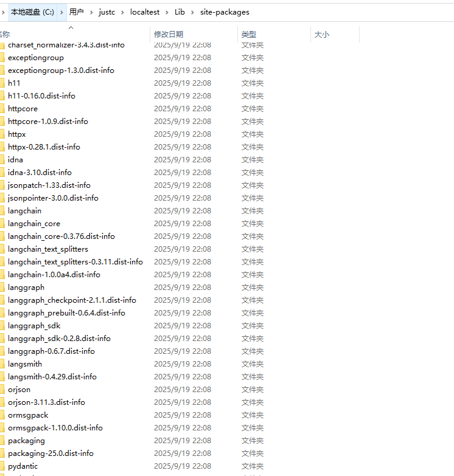The image size is (454, 476).
Task: Select langgraph-0.6.7.dist-info folder name
Action: point(51,351)
